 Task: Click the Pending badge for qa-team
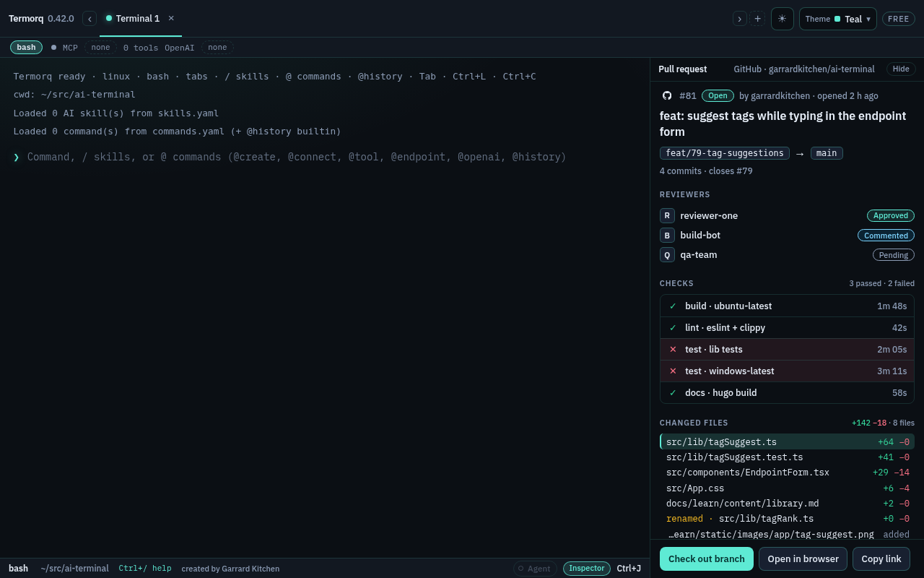click(x=894, y=255)
